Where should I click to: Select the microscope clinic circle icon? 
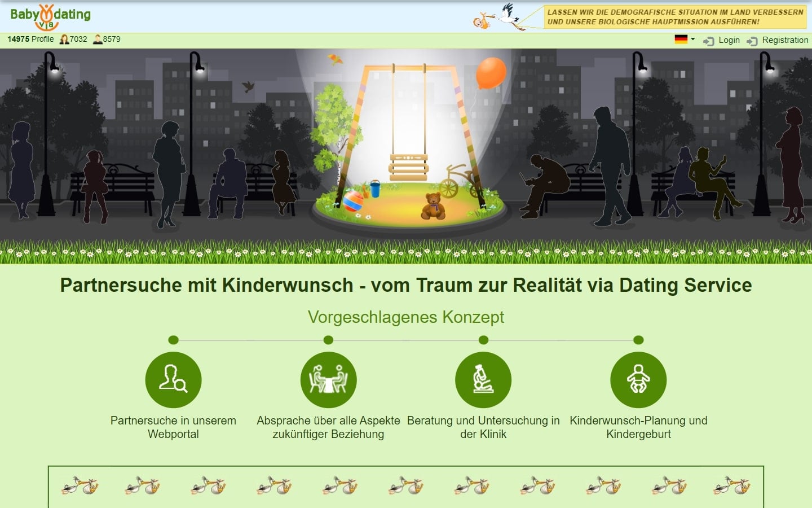[x=483, y=380]
